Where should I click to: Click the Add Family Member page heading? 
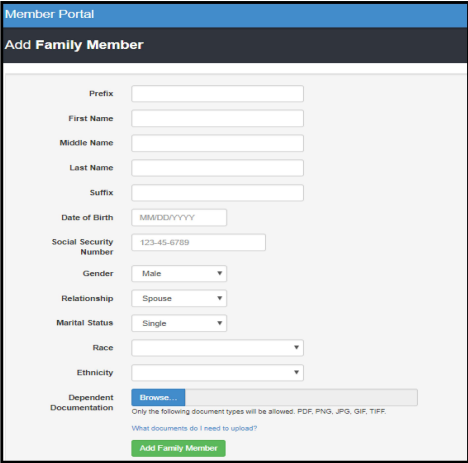click(x=74, y=45)
